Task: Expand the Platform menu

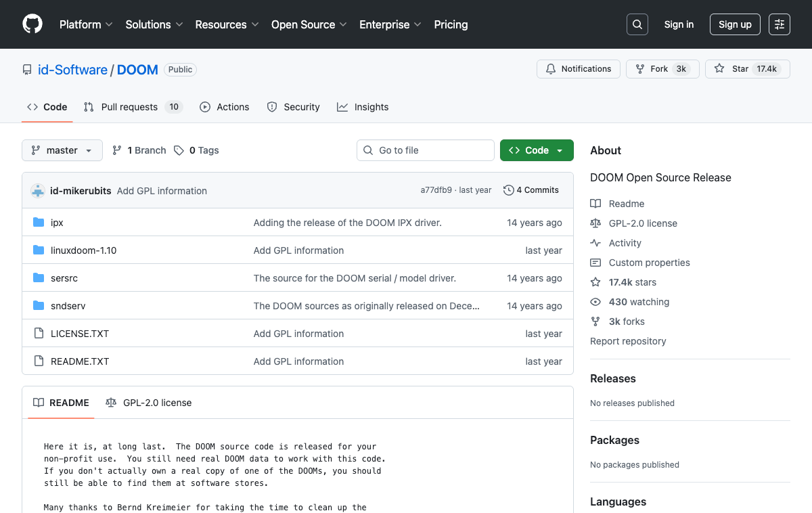Action: click(86, 24)
